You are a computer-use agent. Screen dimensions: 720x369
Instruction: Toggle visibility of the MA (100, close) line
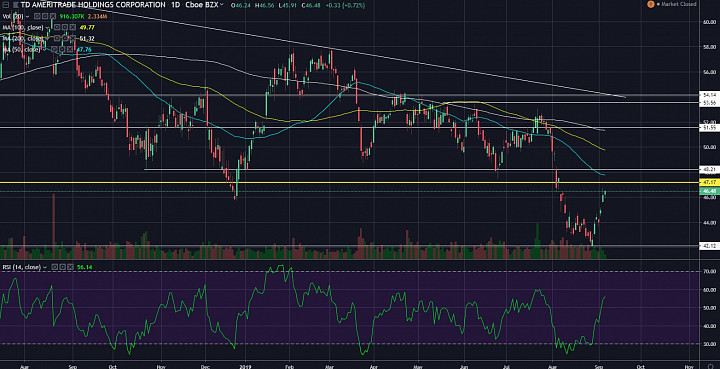click(x=57, y=28)
